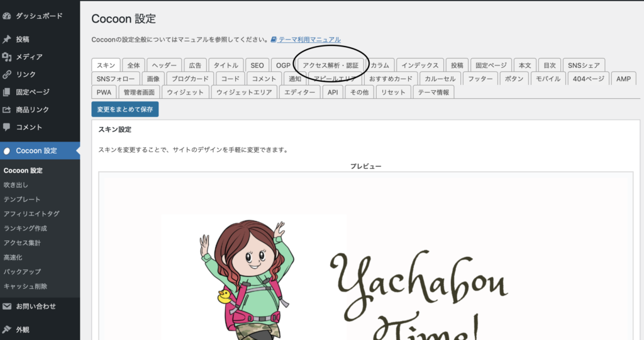This screenshot has height=340, width=644.
Task: Open 高速化 in sidebar submenu
Action: coord(13,258)
